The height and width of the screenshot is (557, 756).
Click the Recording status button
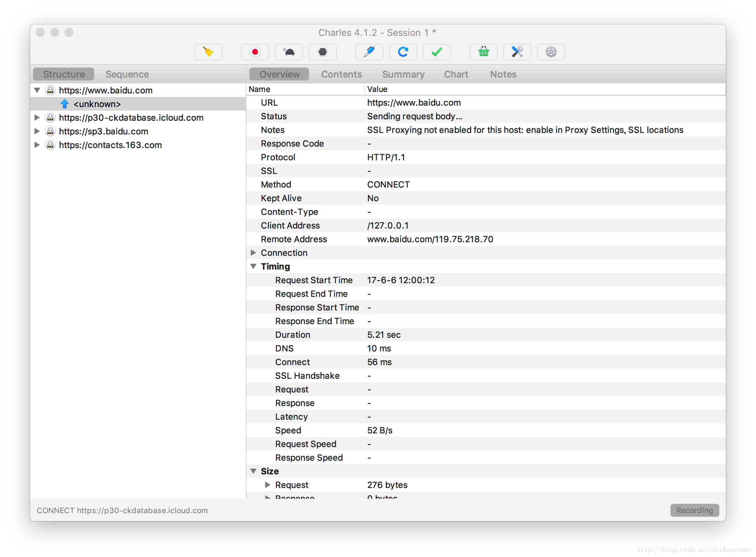[x=694, y=510]
